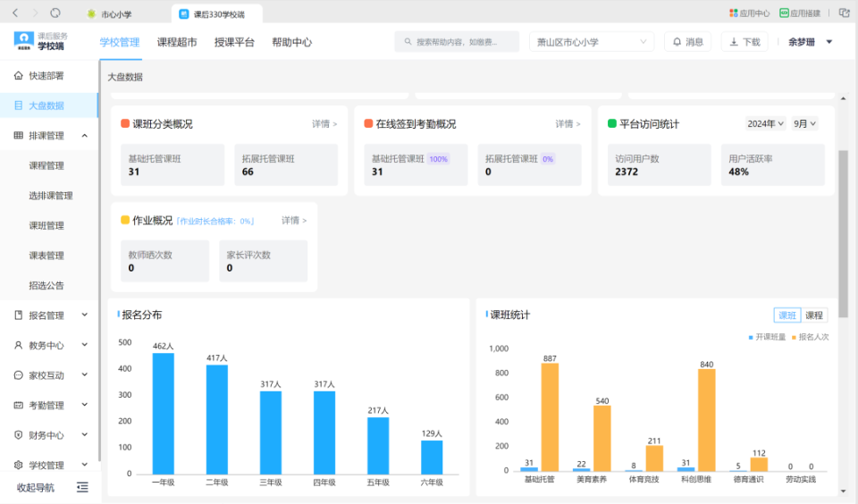858x504 pixels.
Task: Click the window pop-out icon at top right
Action: pyautogui.click(x=844, y=13)
